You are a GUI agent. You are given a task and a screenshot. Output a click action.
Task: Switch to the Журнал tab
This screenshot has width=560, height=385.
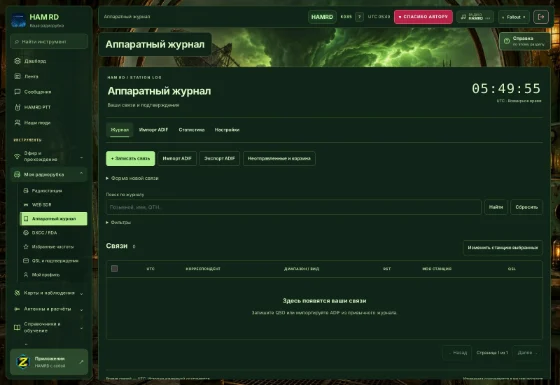point(120,130)
